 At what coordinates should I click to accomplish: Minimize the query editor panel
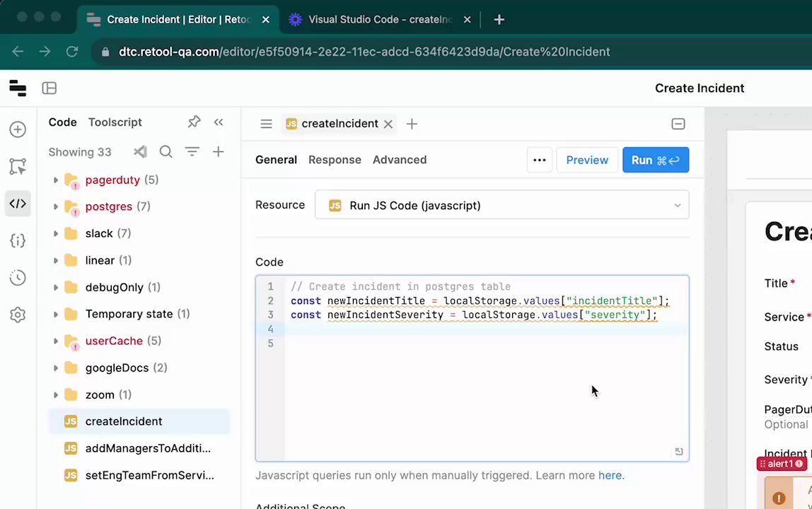(678, 124)
